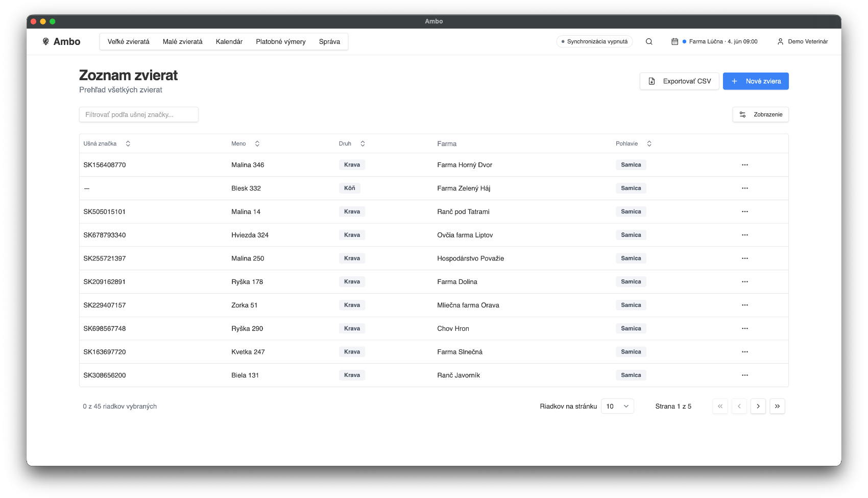Click Hospodárstvo Považie cell
Image resolution: width=868 pixels, height=498 pixels.
click(x=471, y=258)
